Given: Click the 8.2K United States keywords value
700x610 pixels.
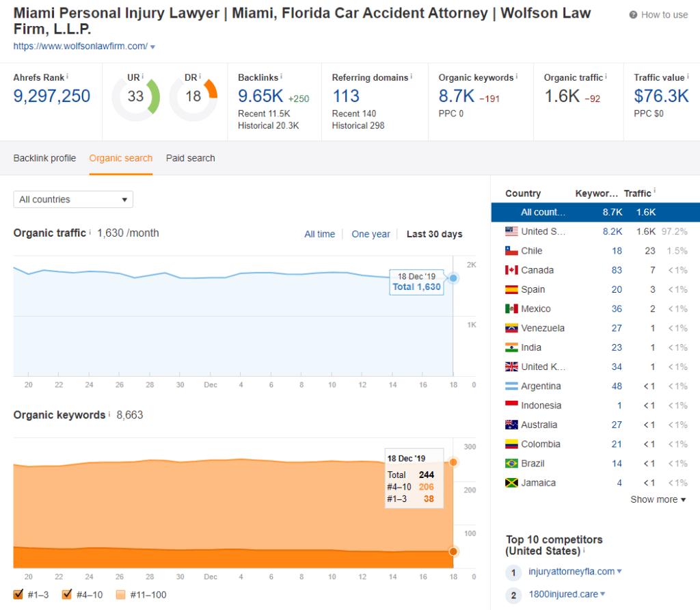Looking at the screenshot, I should [612, 231].
